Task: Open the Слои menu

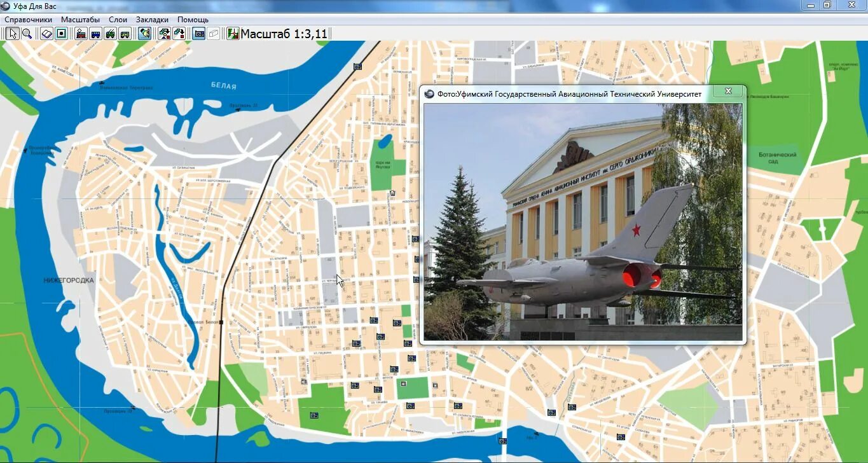Action: (118, 20)
